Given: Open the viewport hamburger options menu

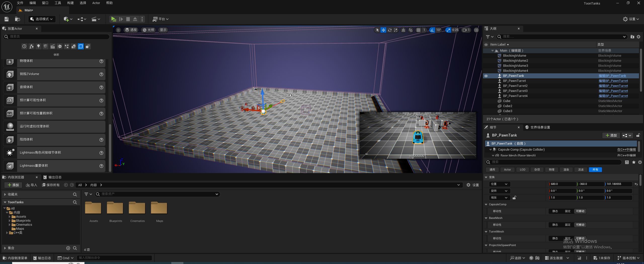Looking at the screenshot, I should point(118,30).
